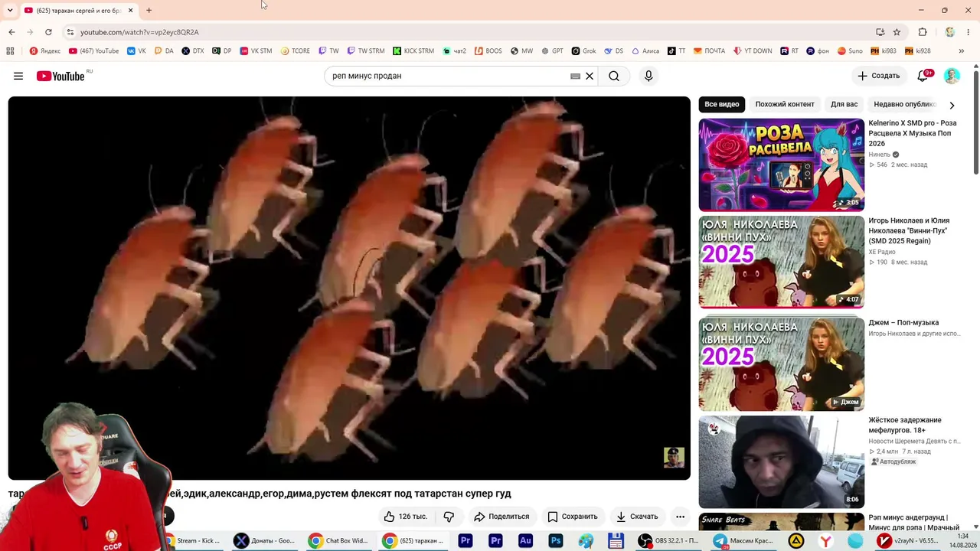Click the page's vertical scrollbar thumb
The height and width of the screenshot is (551, 980).
pyautogui.click(x=976, y=122)
